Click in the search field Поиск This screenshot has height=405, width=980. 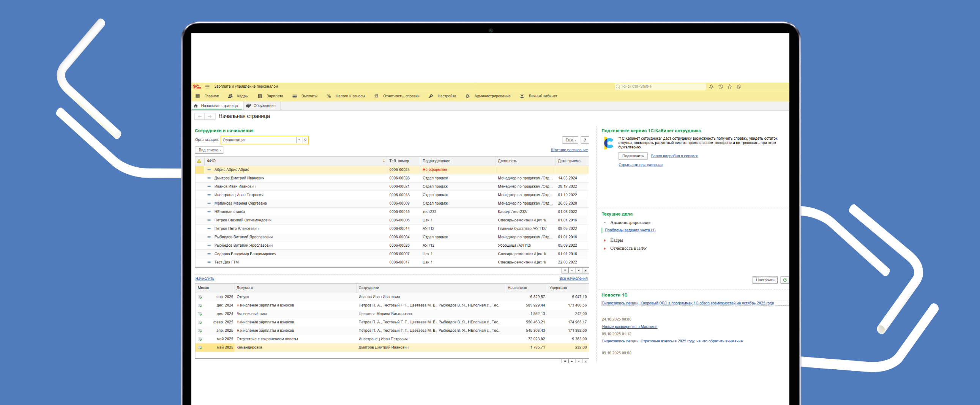[x=661, y=87]
